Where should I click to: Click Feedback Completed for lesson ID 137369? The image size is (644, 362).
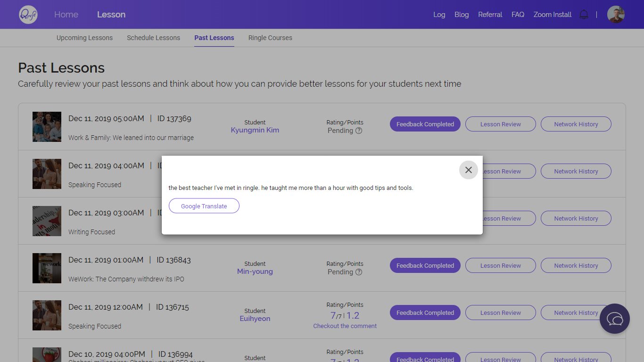tap(425, 124)
